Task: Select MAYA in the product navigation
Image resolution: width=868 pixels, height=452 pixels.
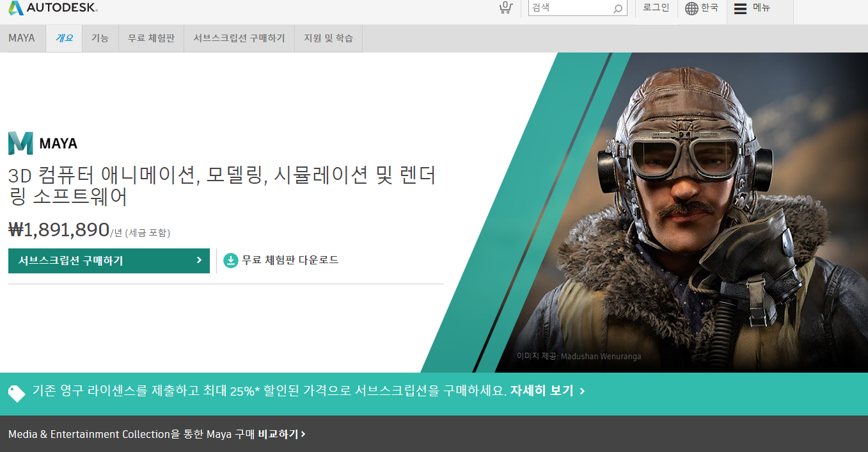Action: coord(22,38)
